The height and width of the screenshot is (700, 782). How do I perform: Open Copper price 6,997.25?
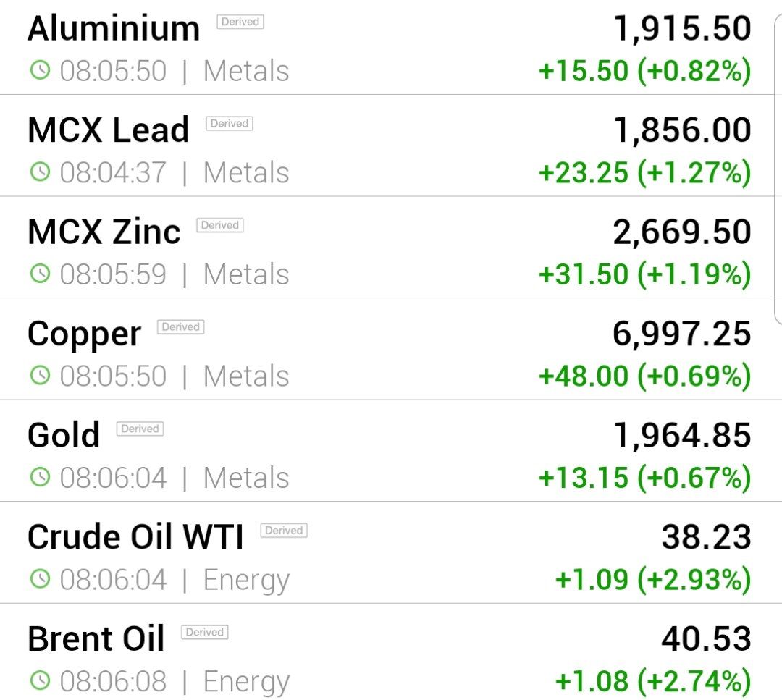[681, 334]
